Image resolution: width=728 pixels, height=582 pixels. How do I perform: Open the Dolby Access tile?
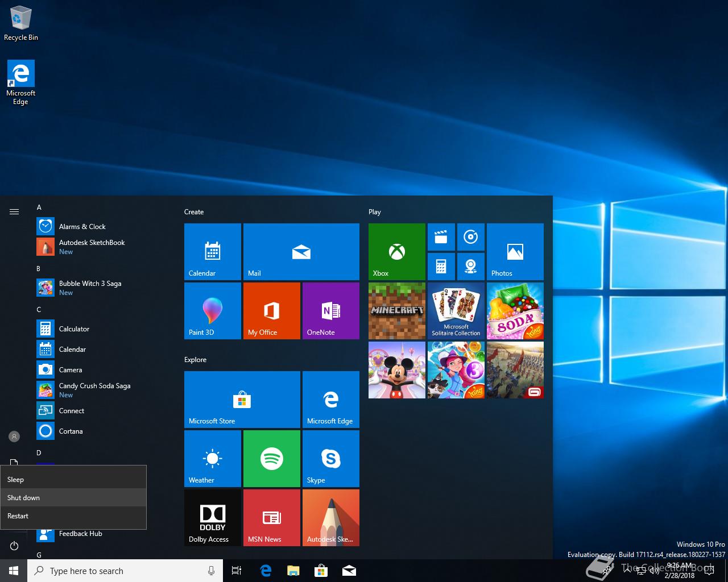tap(213, 518)
